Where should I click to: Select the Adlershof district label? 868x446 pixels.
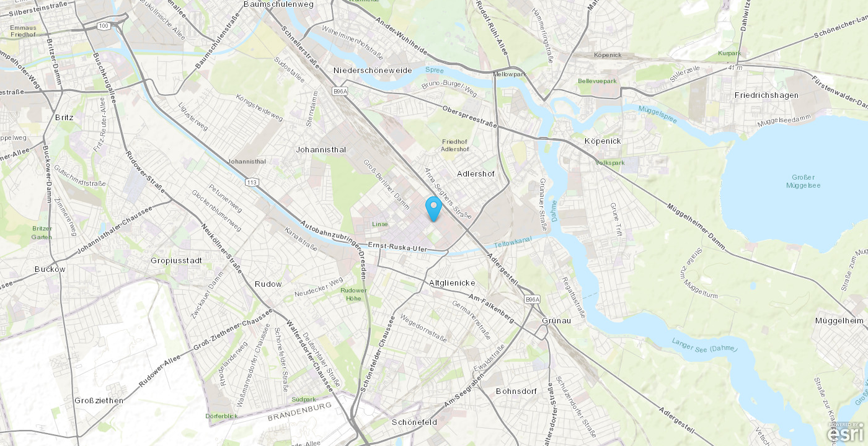coord(476,173)
